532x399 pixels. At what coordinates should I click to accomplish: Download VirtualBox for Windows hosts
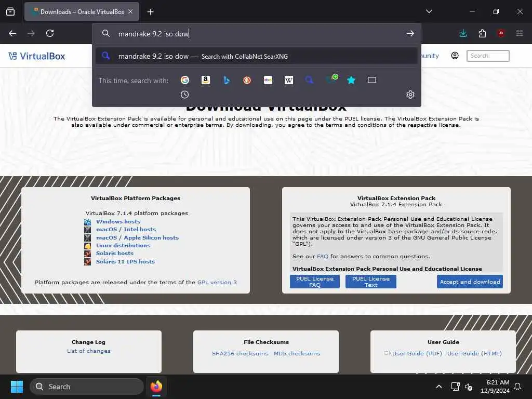pyautogui.click(x=118, y=221)
